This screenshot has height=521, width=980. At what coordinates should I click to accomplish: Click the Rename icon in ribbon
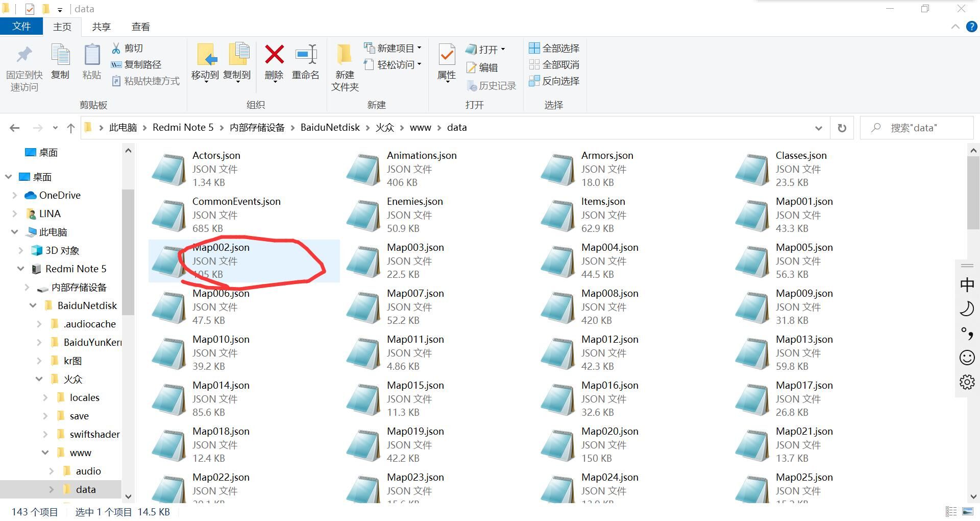[x=306, y=55]
